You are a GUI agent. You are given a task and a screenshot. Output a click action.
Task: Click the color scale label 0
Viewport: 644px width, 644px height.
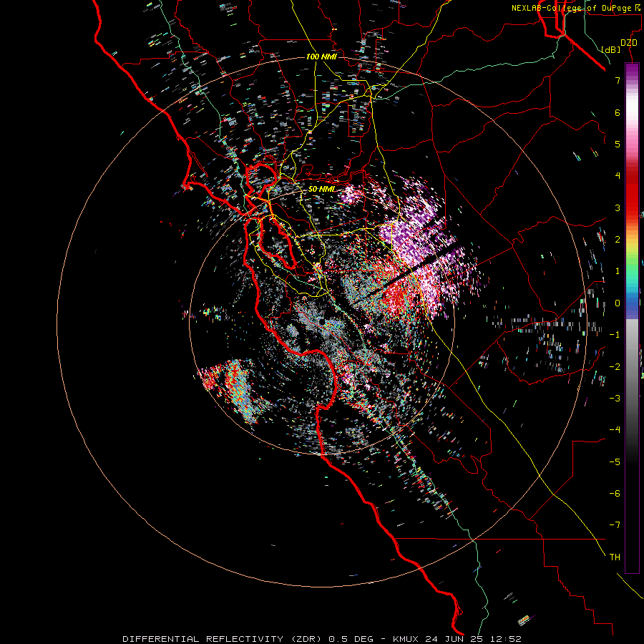click(x=618, y=303)
